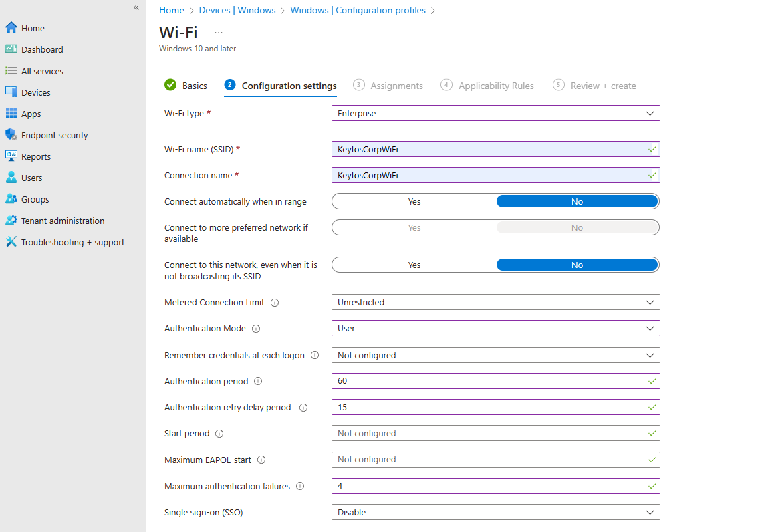Select No for connecting when SSID not broadcasting
Screen dimensions: 768x532
coord(577,265)
